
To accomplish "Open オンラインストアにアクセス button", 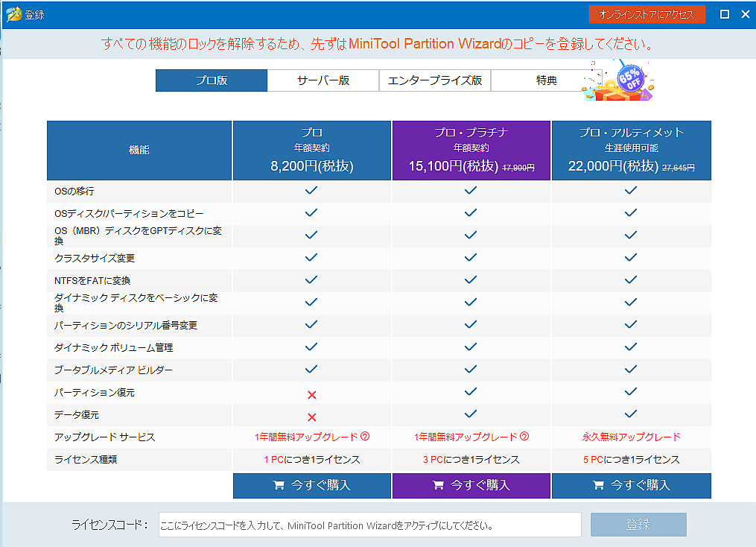I will click(647, 14).
